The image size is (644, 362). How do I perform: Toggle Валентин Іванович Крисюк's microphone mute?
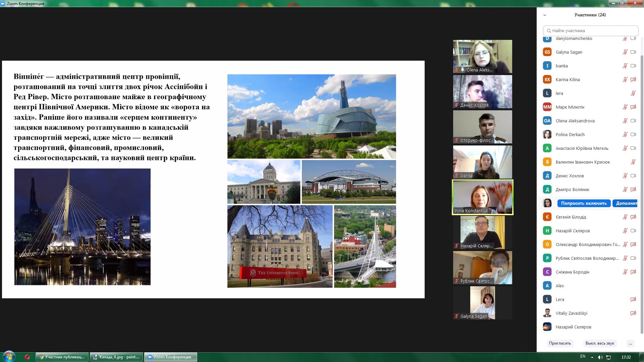coord(633,162)
